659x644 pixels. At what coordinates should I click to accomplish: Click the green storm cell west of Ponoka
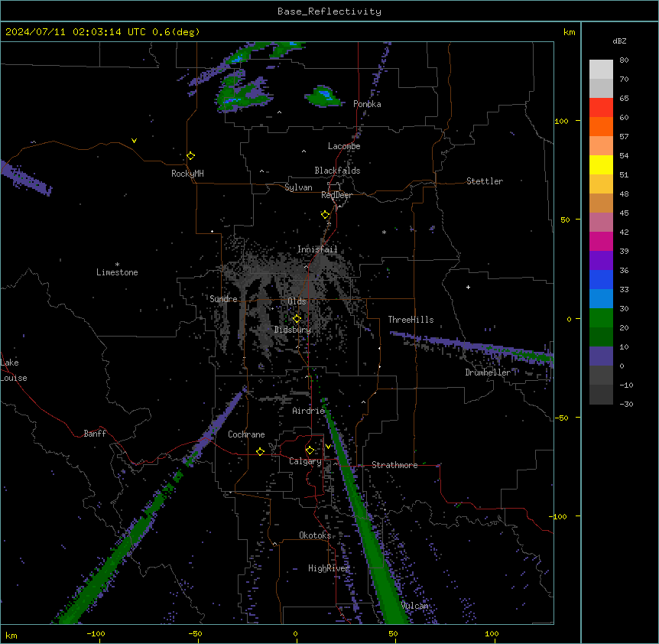[x=323, y=96]
